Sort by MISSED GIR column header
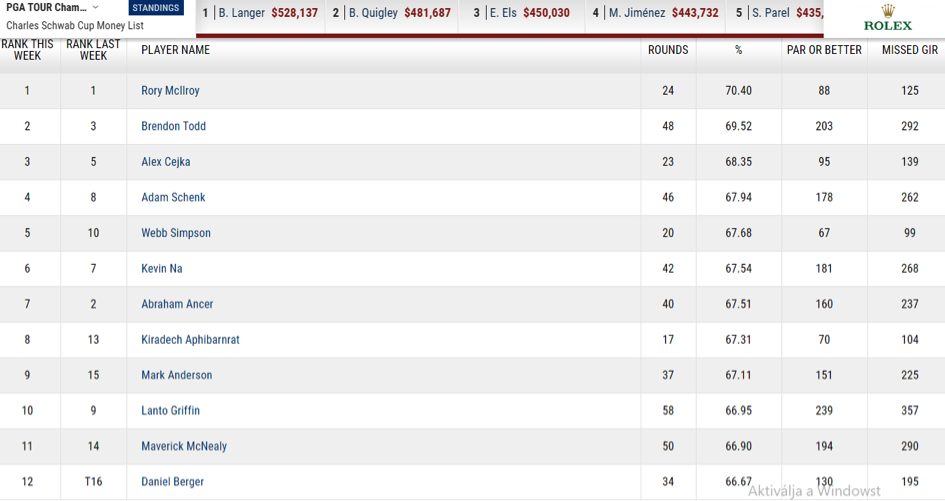Viewport: 945px width, 501px height. [909, 50]
